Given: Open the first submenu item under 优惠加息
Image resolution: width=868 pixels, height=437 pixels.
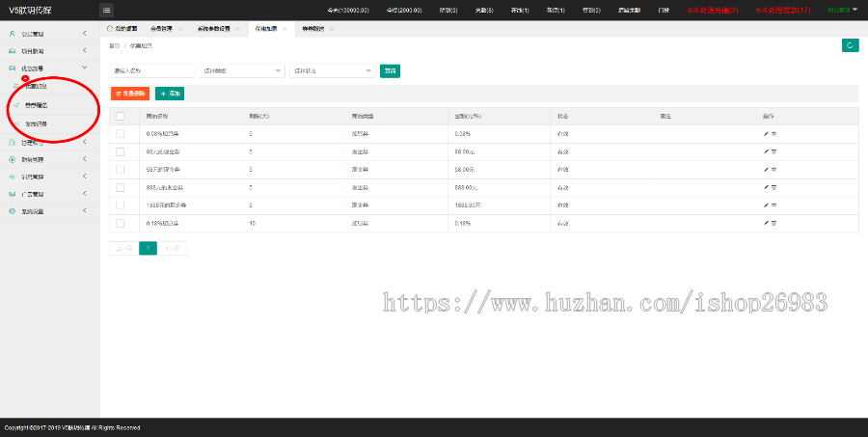Looking at the screenshot, I should pyautogui.click(x=37, y=87).
